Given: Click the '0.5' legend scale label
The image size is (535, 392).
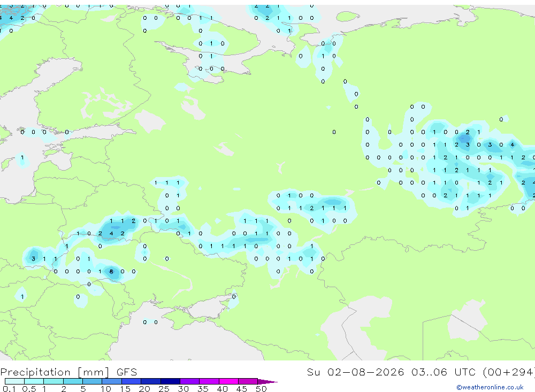Looking at the screenshot, I should 29,389.
